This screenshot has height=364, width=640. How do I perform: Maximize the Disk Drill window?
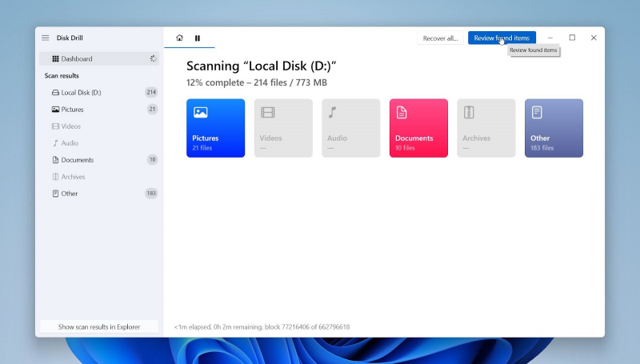[x=572, y=38]
